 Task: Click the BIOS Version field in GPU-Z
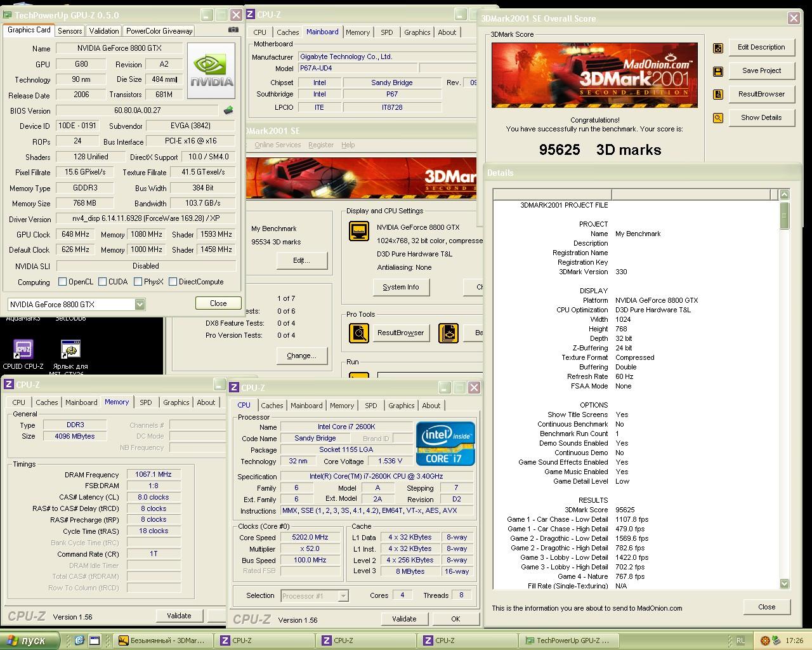coord(137,110)
